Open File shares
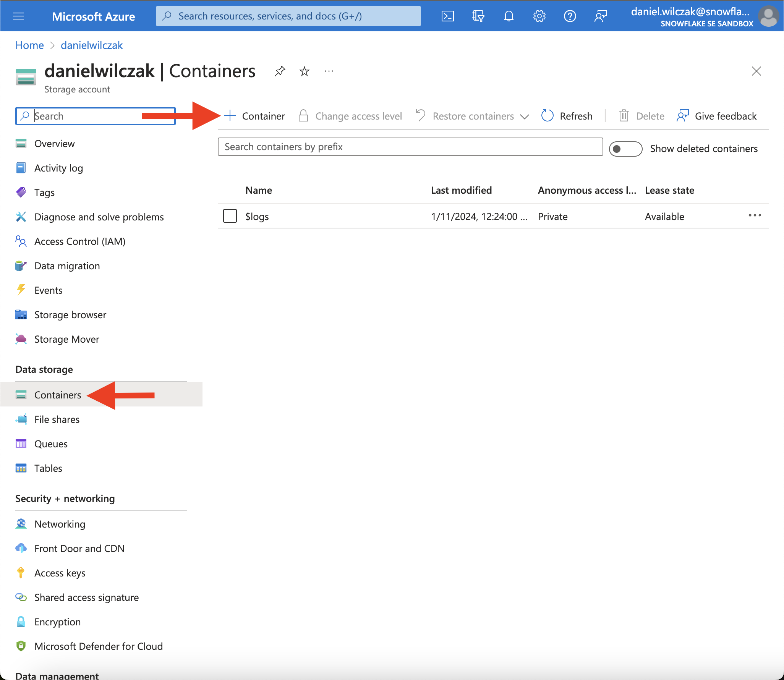This screenshot has width=784, height=680. pos(57,419)
